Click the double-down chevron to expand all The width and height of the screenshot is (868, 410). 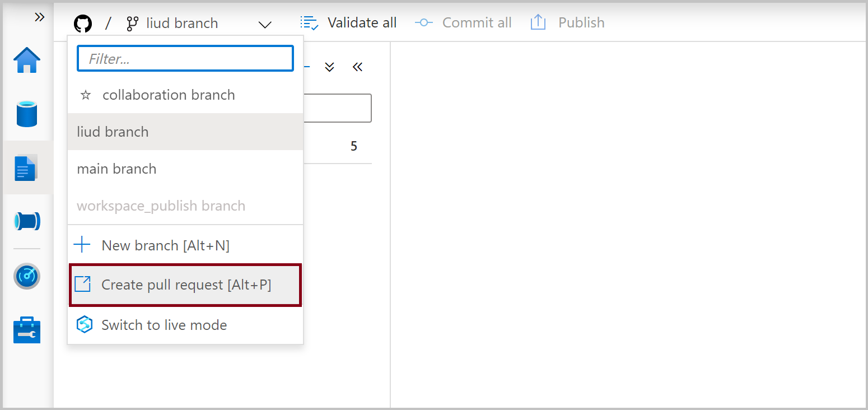329,67
